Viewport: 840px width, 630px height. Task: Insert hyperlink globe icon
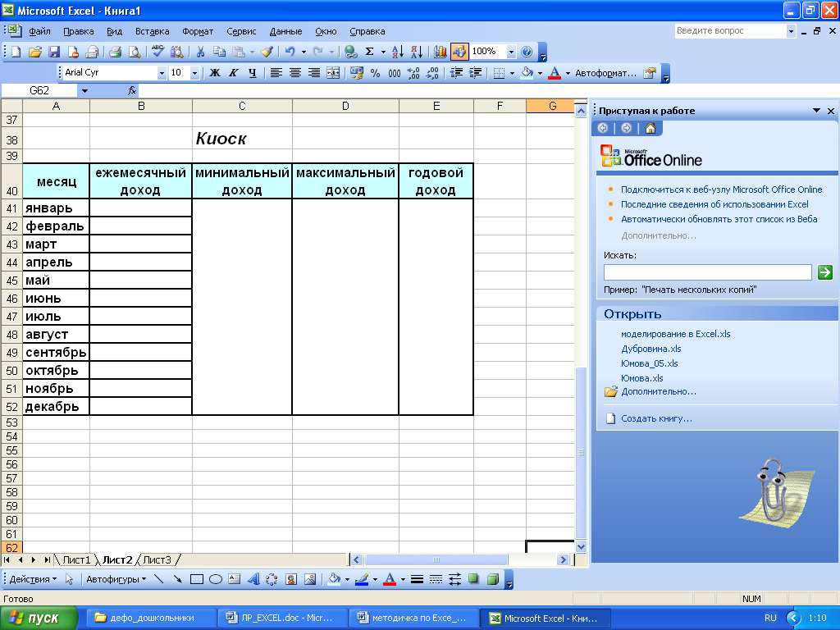click(351, 52)
